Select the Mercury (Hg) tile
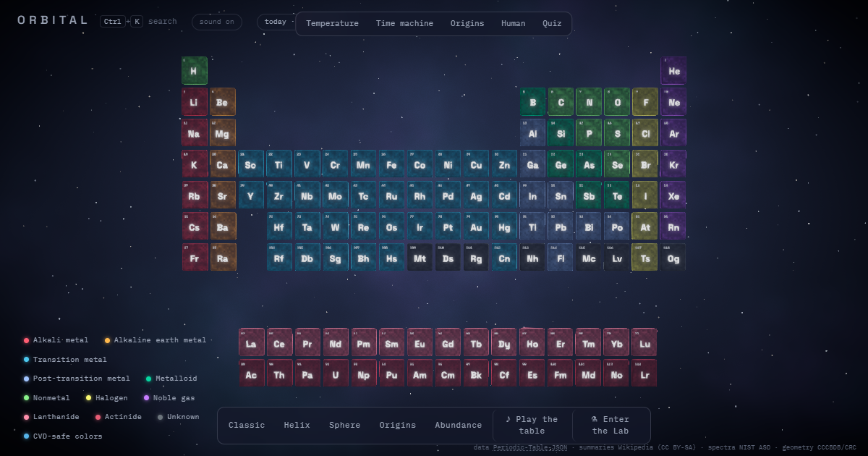868x456 pixels. (505, 226)
